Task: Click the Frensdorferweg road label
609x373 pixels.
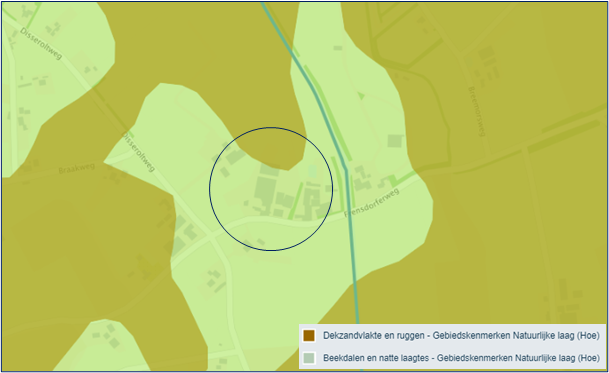Action: 371,203
